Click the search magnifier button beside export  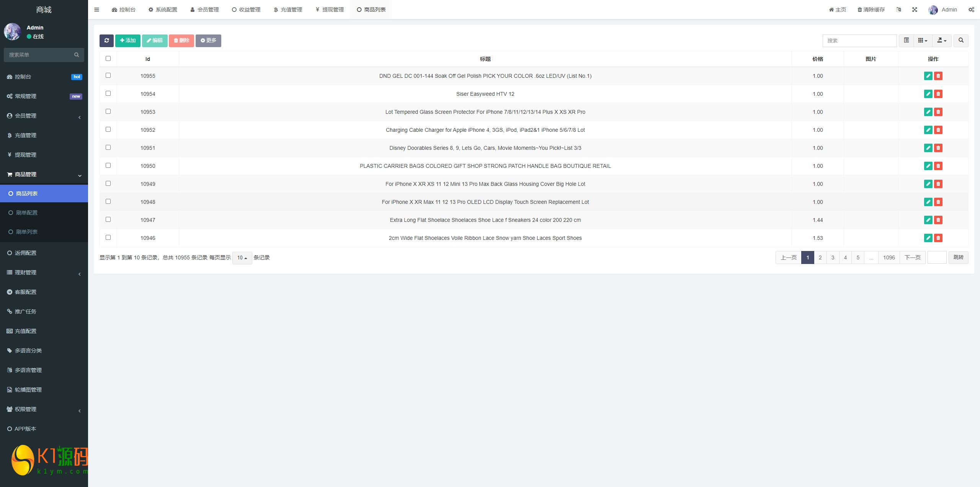(961, 41)
